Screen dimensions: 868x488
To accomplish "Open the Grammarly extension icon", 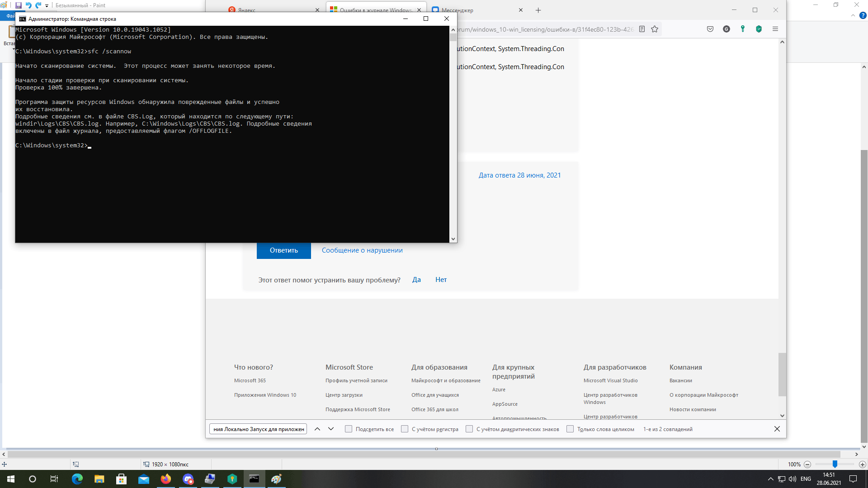I will tap(726, 29).
